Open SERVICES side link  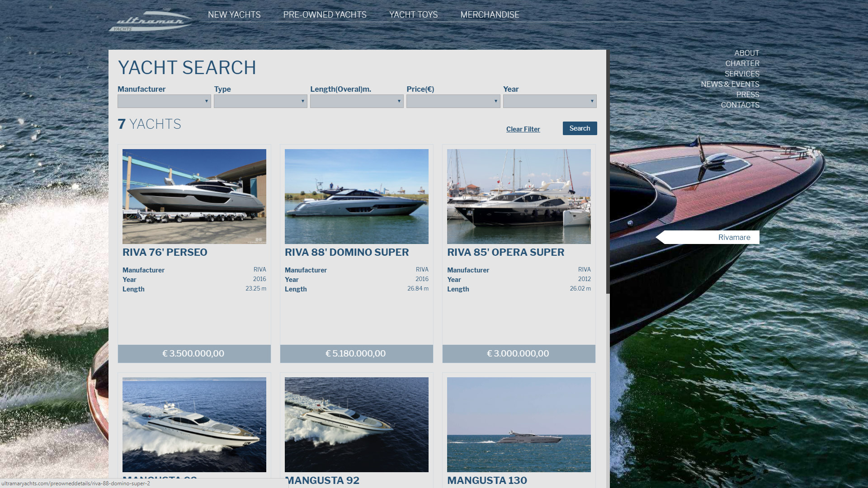pos(742,74)
